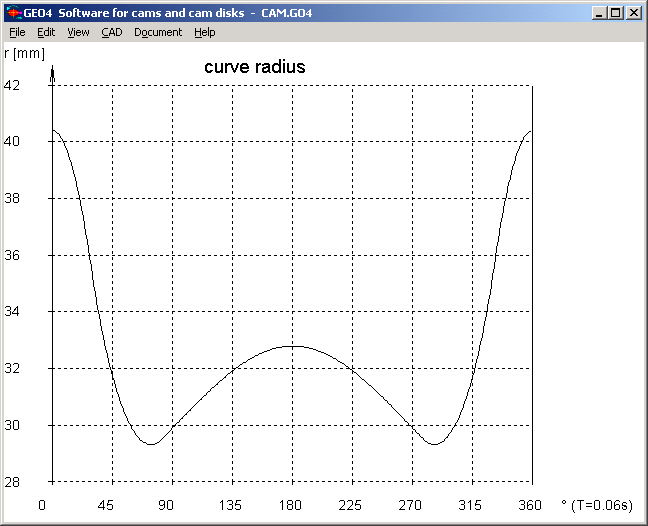This screenshot has width=648, height=526.
Task: Close the GEO4 window
Action: (633, 13)
